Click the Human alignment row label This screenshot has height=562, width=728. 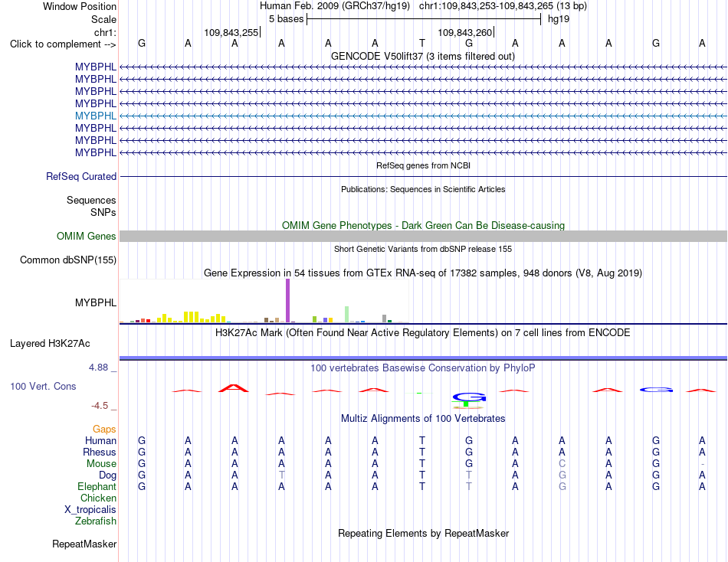tap(100, 440)
